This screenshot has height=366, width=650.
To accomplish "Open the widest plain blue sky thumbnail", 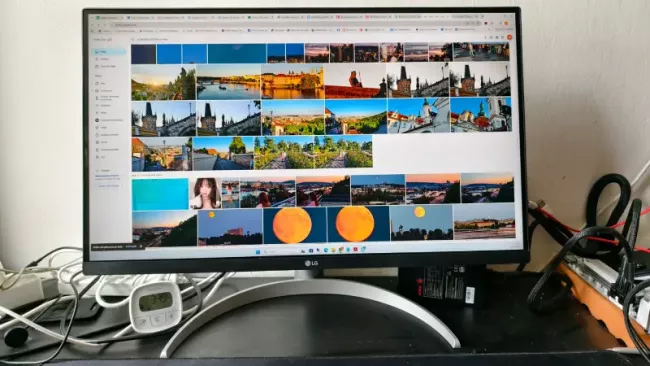I will coord(237,54).
